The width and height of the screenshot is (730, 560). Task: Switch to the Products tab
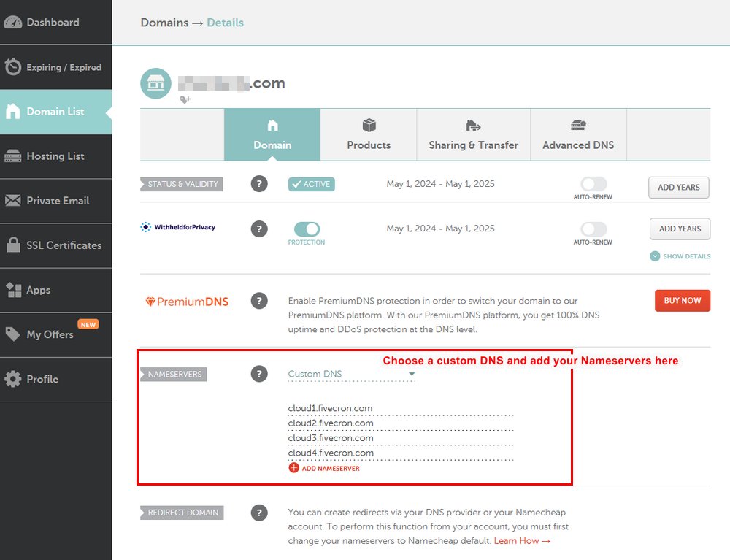369,134
